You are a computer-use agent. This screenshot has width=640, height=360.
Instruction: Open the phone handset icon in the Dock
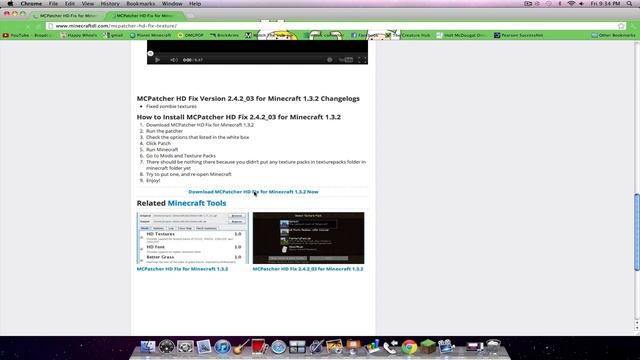pyautogui.click(x=391, y=347)
